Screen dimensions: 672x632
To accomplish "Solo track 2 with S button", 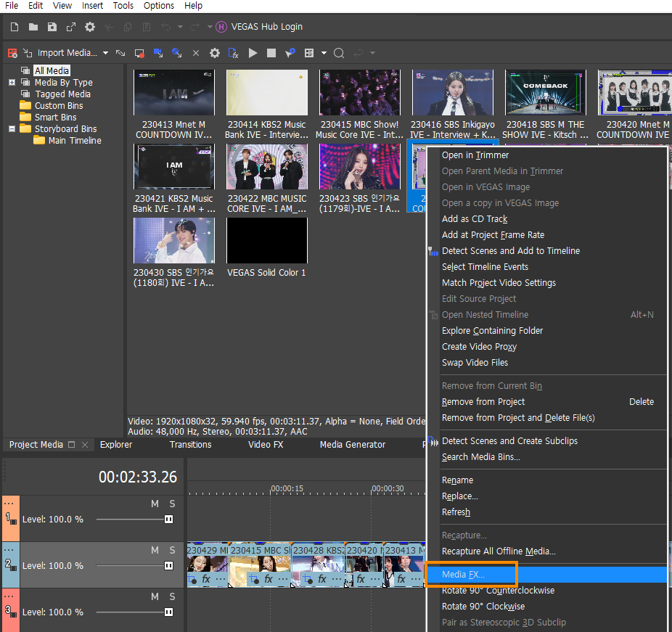I will click(172, 550).
